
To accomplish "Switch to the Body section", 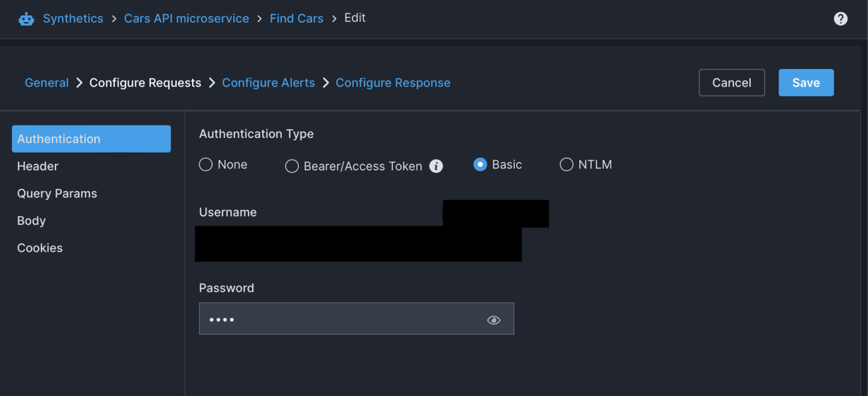I will tap(31, 221).
